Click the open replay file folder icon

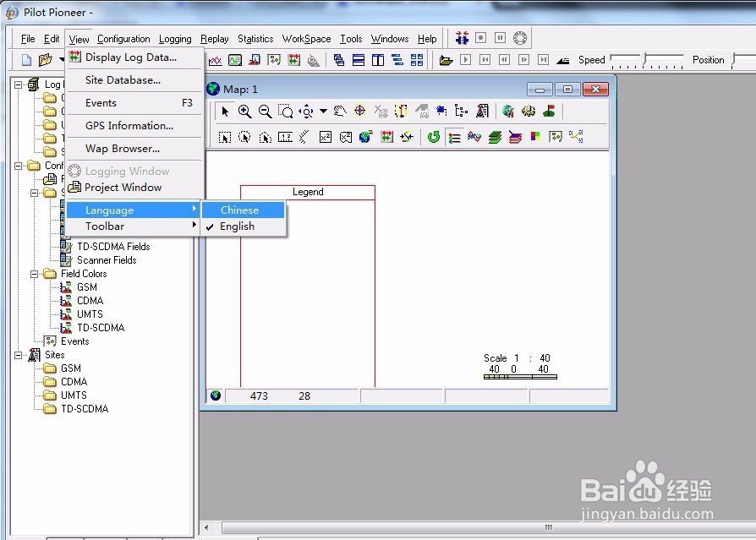446,60
